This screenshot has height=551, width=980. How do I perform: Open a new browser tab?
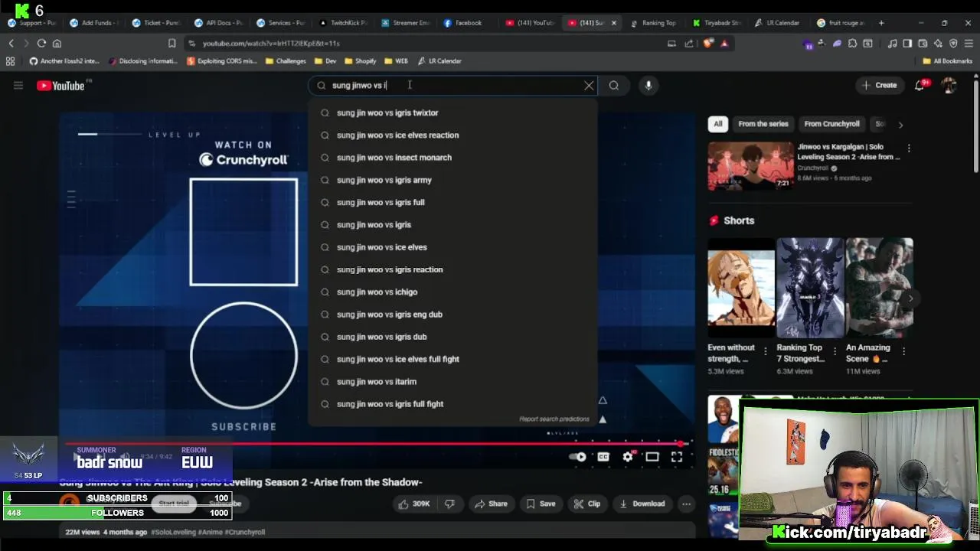(x=881, y=23)
